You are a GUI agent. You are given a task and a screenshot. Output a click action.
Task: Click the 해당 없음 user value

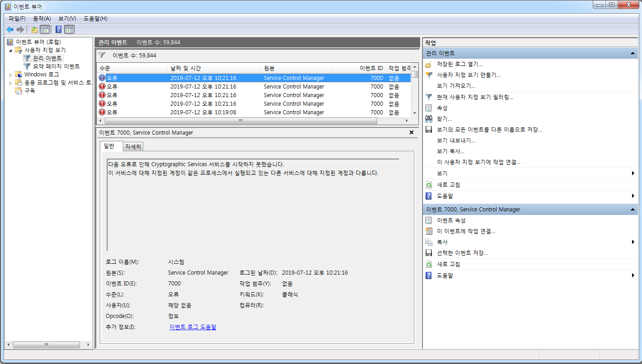click(180, 305)
